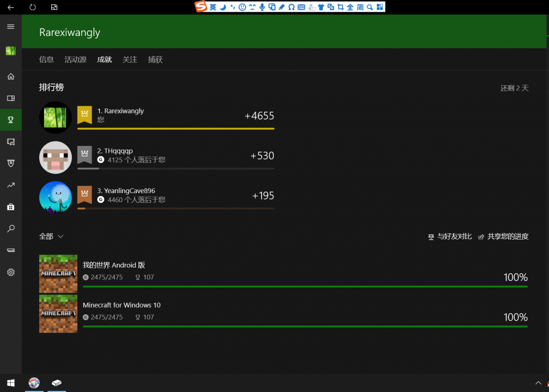Open the console Connection icon in sidebar

pyautogui.click(x=11, y=250)
